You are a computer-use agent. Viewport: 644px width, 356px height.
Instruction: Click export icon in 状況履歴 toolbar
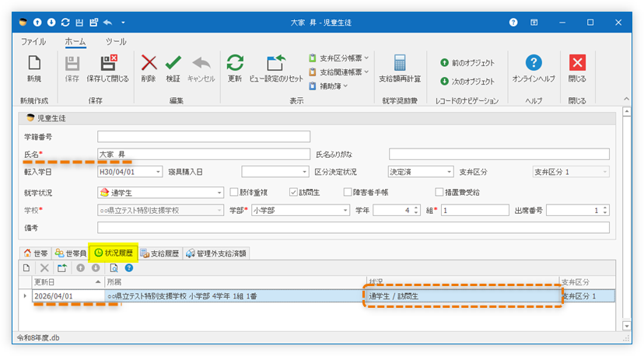[x=62, y=268]
